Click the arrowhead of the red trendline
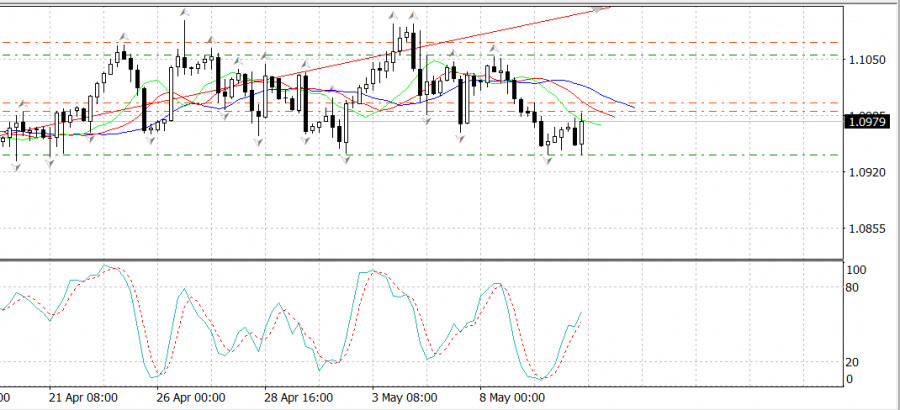Viewport: 900px width, 410px height. (x=600, y=10)
